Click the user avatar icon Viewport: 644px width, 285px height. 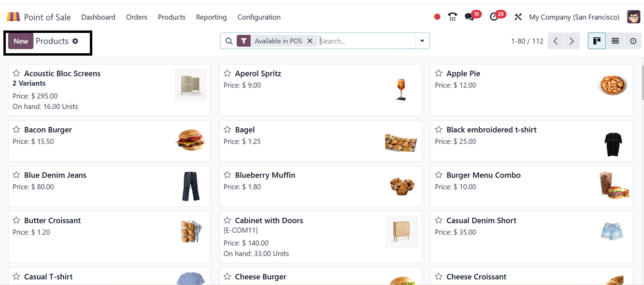(x=633, y=17)
